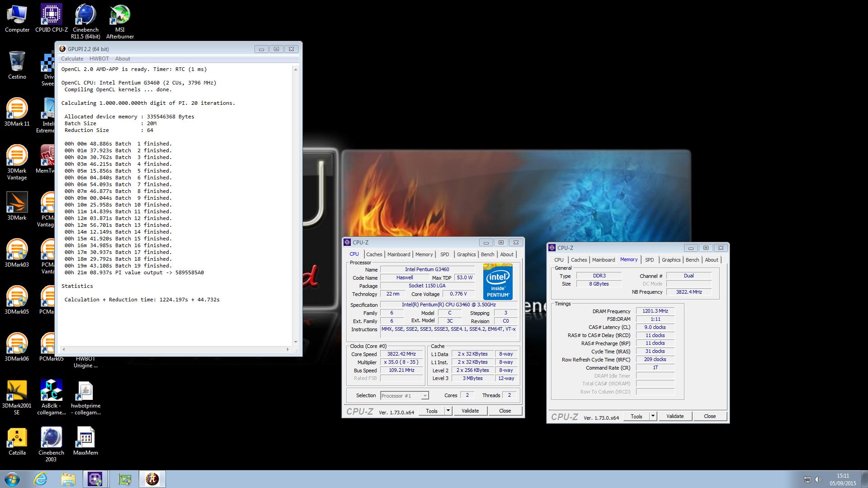This screenshot has width=868, height=488.
Task: Open MaxxMem desktop shortcut
Action: click(85, 441)
